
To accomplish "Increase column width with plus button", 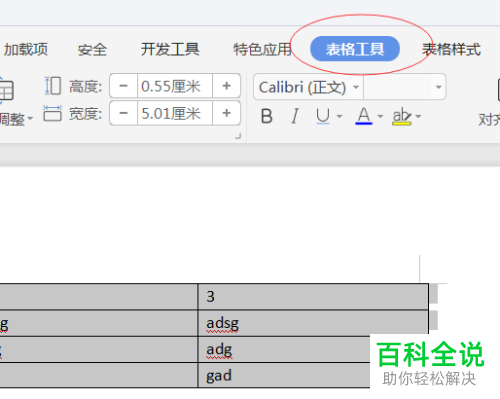I will click(227, 113).
